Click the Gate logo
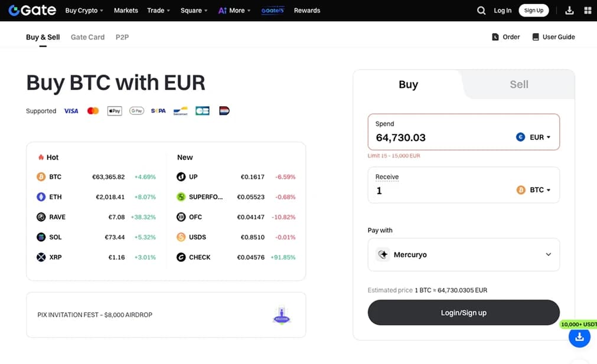The height and width of the screenshot is (364, 597). [x=32, y=10]
